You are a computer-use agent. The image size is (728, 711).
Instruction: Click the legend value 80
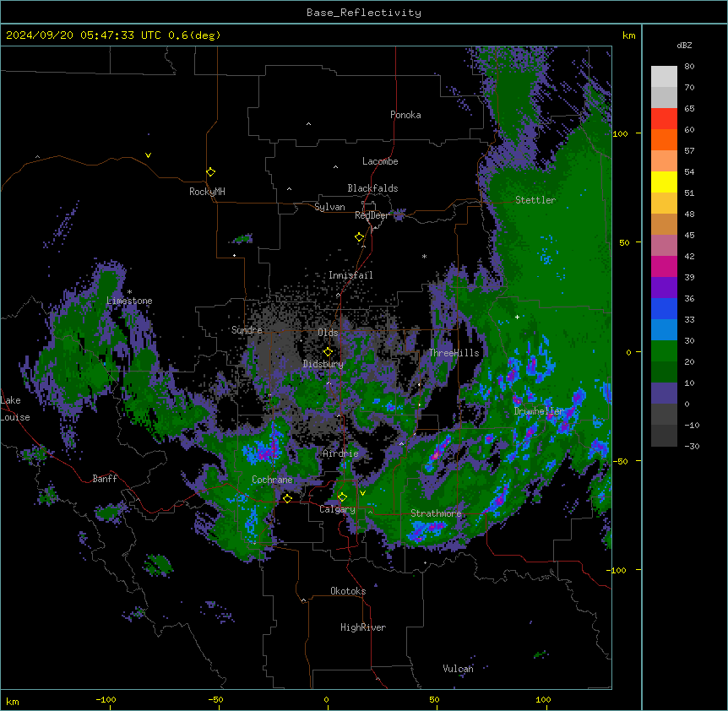point(689,67)
